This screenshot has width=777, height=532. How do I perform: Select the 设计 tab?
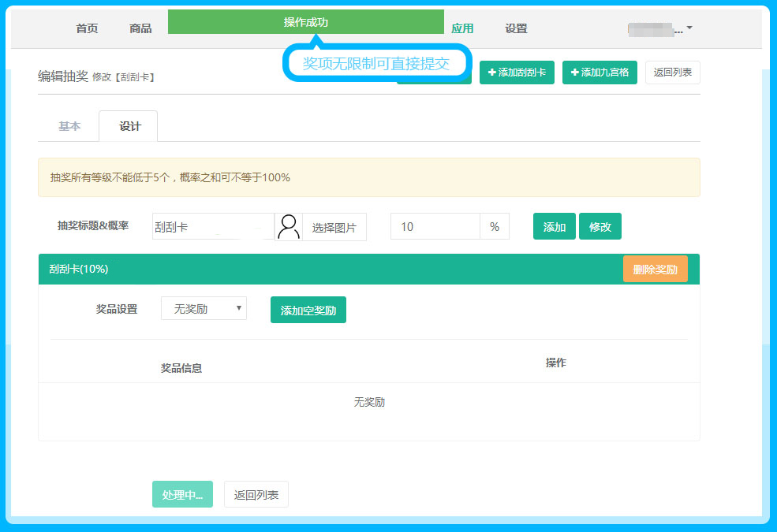tap(129, 126)
